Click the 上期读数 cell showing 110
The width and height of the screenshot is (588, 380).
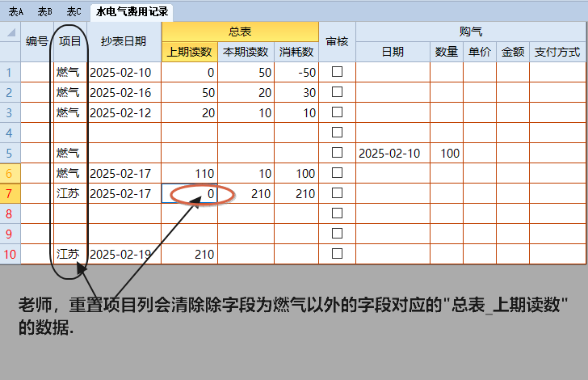coord(189,174)
